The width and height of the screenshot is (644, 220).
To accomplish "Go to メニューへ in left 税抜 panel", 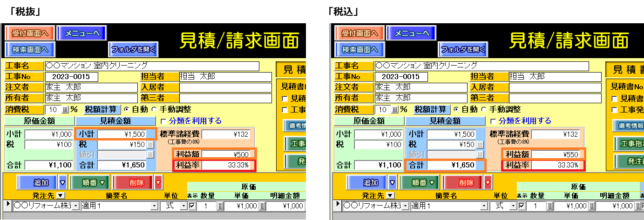I will 82,33.
